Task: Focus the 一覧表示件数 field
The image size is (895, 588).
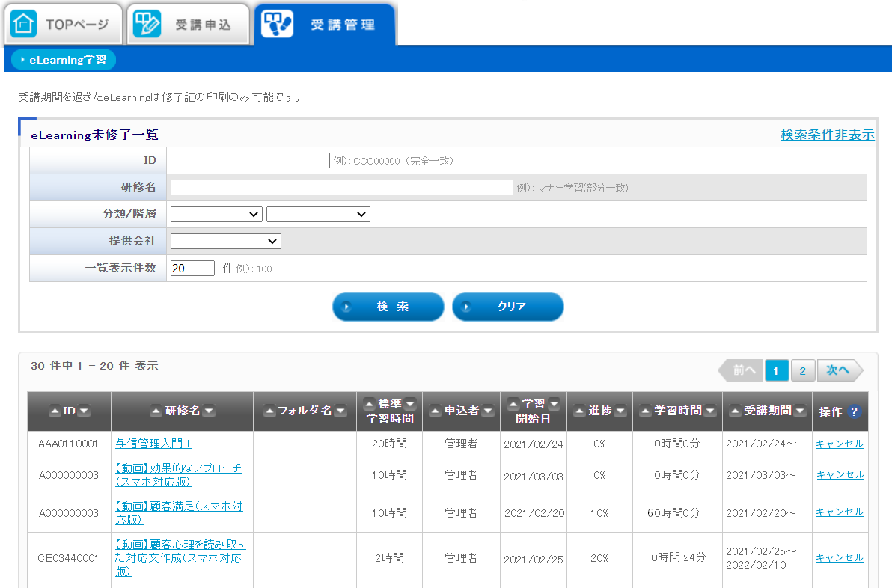Action: click(x=192, y=269)
